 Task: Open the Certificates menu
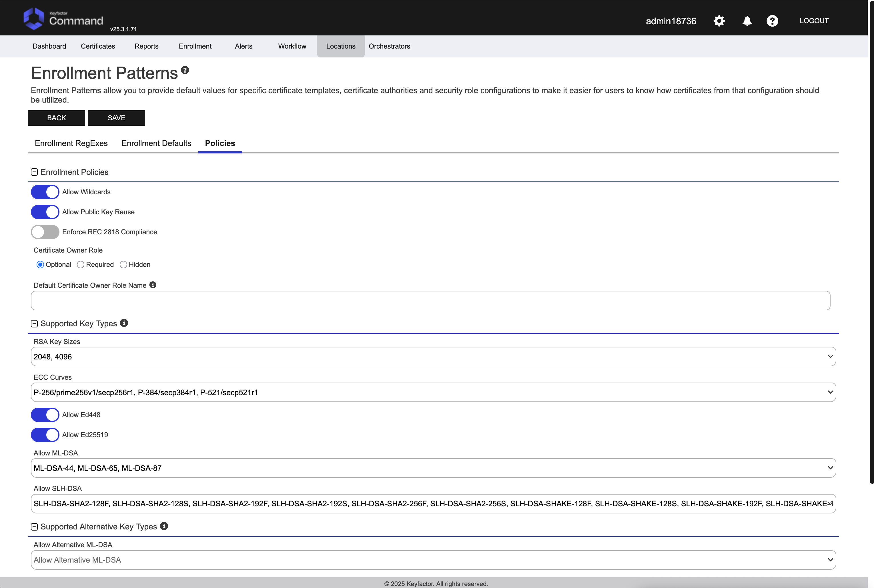pos(98,46)
